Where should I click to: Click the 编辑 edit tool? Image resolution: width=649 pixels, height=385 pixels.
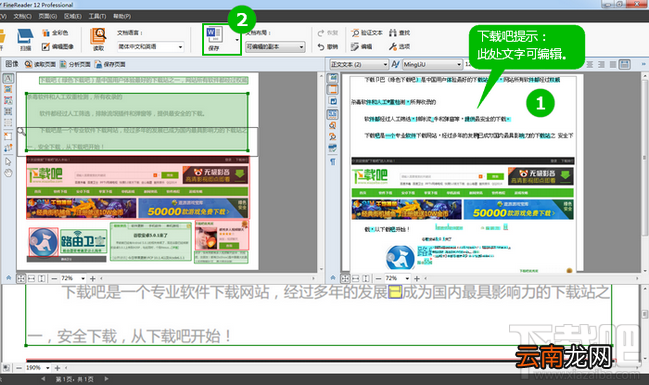pyautogui.click(x=361, y=47)
